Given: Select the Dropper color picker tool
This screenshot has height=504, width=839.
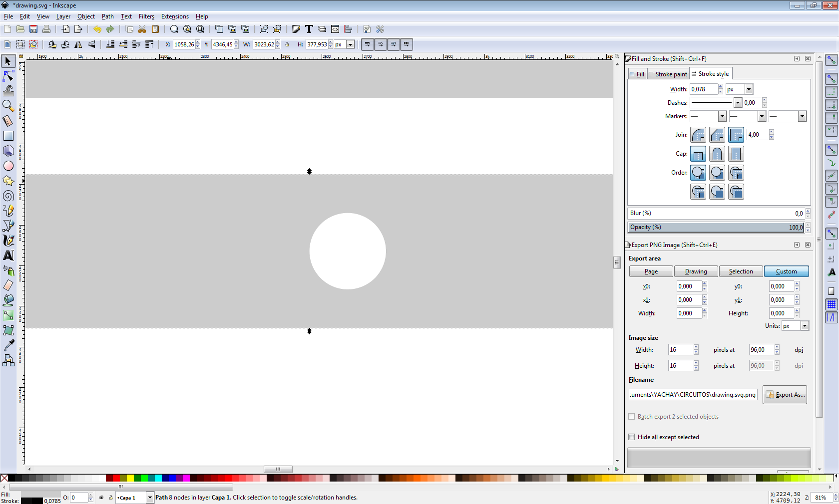Looking at the screenshot, I should (x=8, y=345).
